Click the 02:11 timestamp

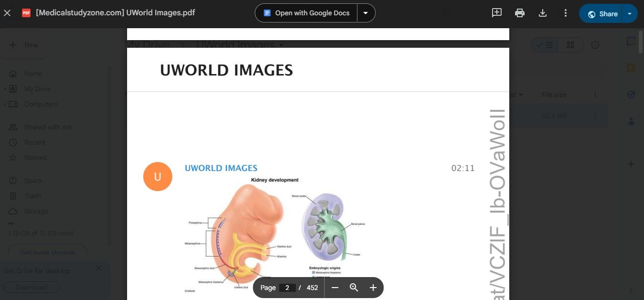(463, 168)
